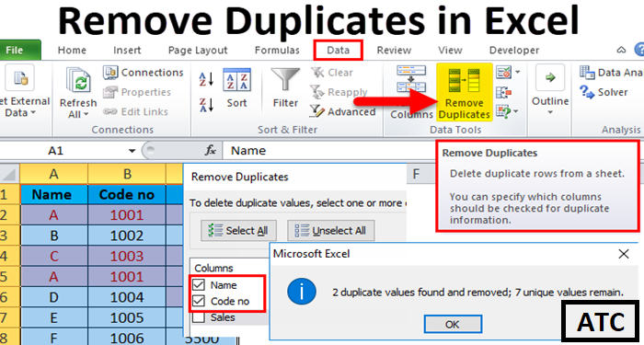Switch to the Home ribbon tab
The height and width of the screenshot is (345, 644).
point(72,50)
